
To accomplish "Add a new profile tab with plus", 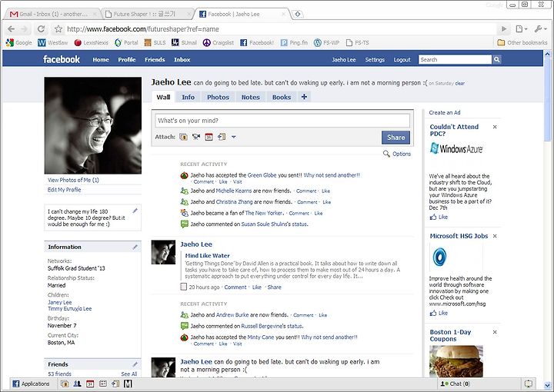I will point(304,97).
